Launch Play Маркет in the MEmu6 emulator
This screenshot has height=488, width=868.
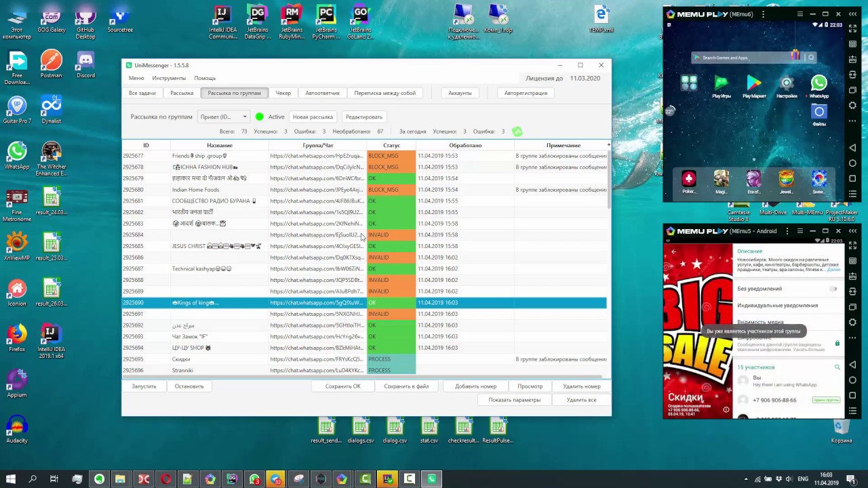(754, 83)
